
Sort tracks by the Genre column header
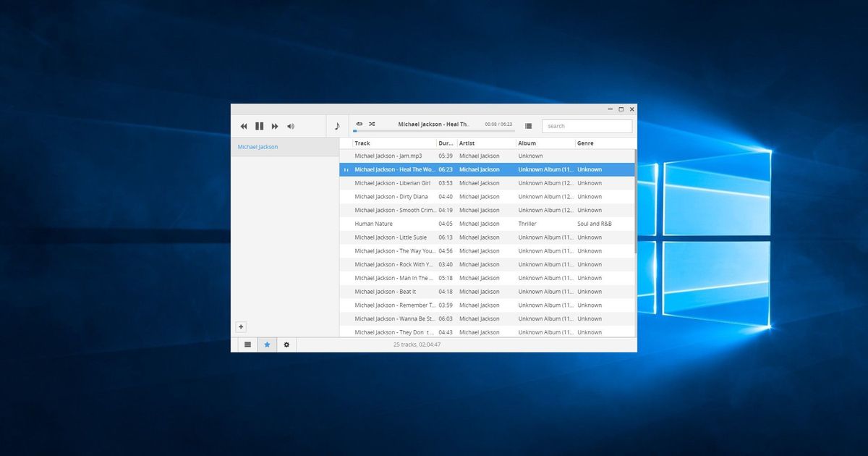[x=586, y=143]
